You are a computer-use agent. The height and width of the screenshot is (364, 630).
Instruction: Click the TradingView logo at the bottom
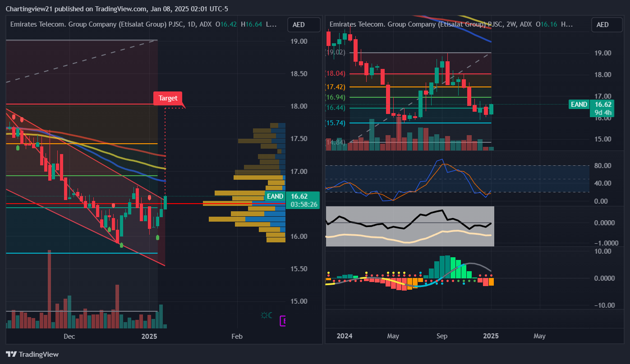tap(32, 354)
